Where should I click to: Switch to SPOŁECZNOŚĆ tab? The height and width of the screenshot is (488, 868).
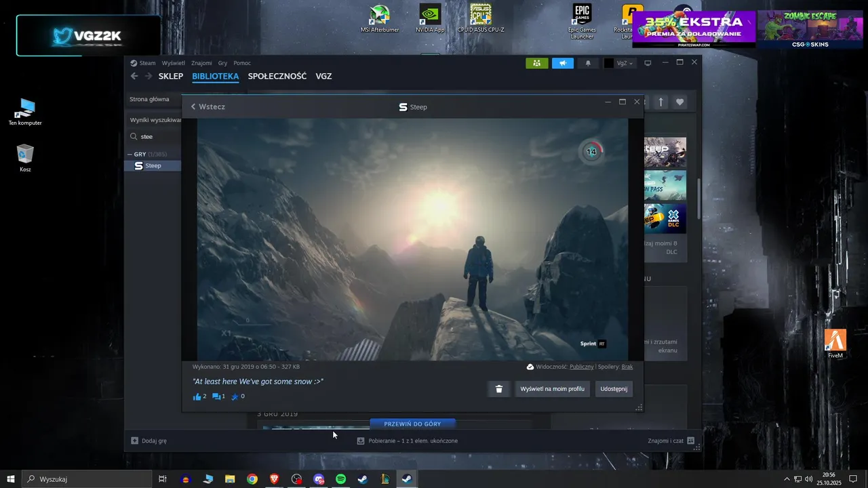(x=277, y=77)
